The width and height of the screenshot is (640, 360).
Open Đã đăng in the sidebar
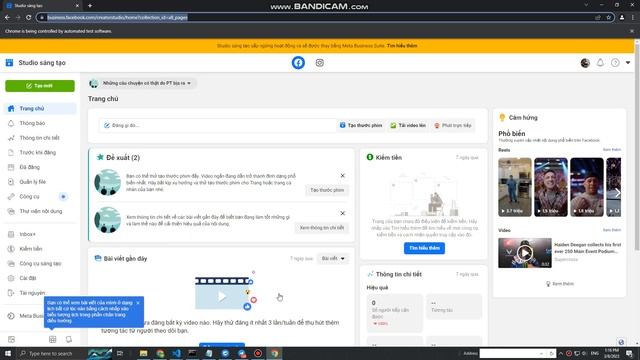click(40, 167)
